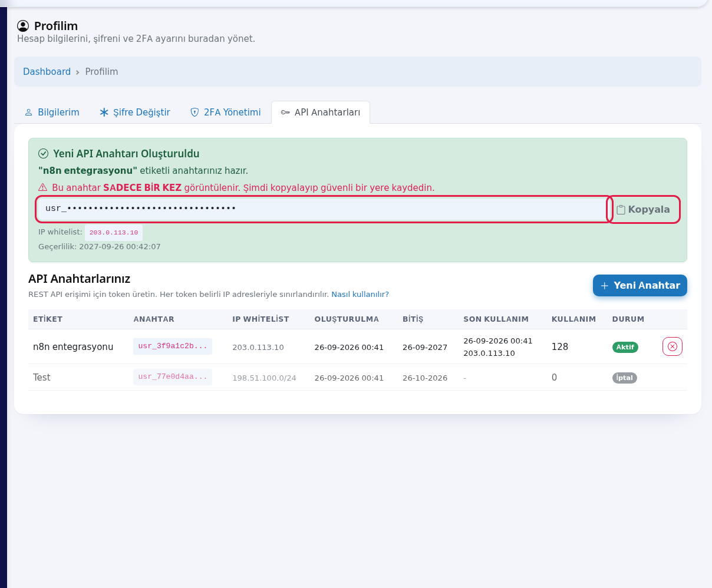The height and width of the screenshot is (588, 712).
Task: Click the plus icon on Yeni Anahtar
Action: (604, 286)
